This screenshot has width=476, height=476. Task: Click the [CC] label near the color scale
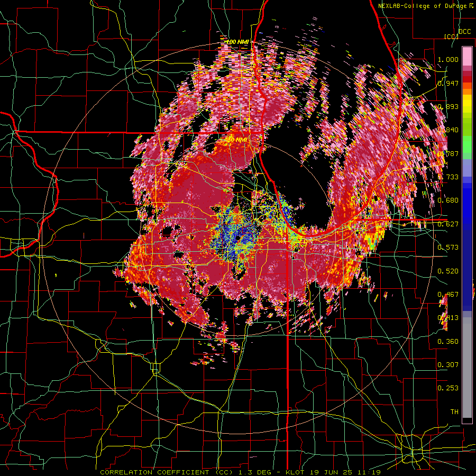[x=451, y=36]
